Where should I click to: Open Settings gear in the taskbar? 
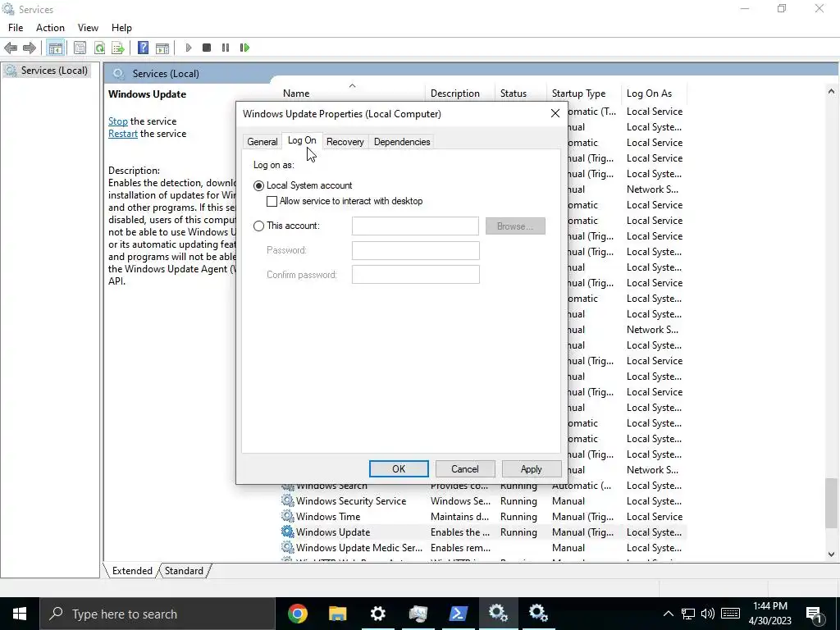(x=377, y=614)
